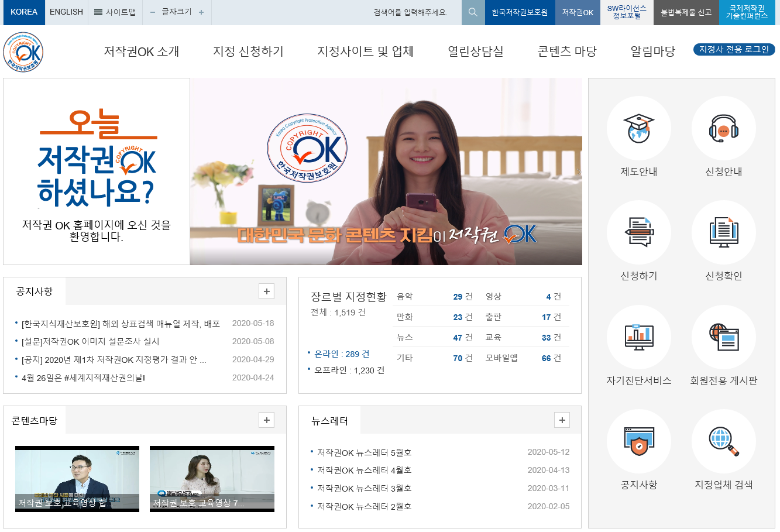Open 저작권OK 뉴스레터 5월호

pos(364,452)
